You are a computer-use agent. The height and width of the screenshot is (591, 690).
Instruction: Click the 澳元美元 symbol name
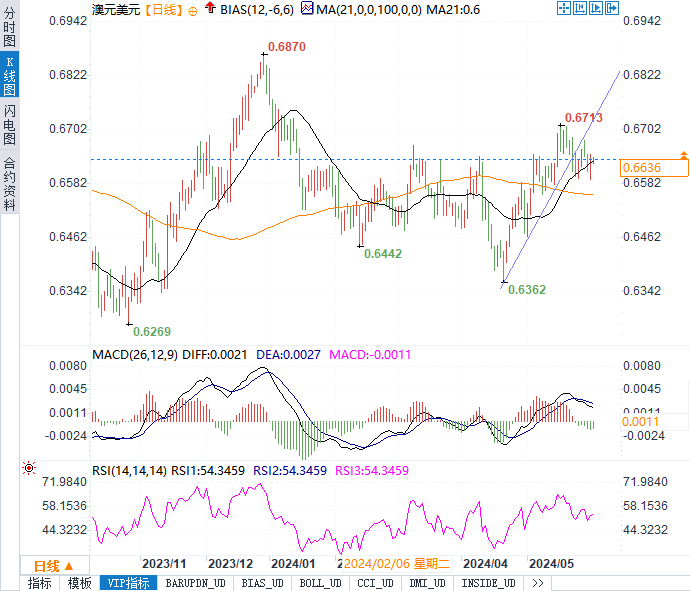(116, 10)
